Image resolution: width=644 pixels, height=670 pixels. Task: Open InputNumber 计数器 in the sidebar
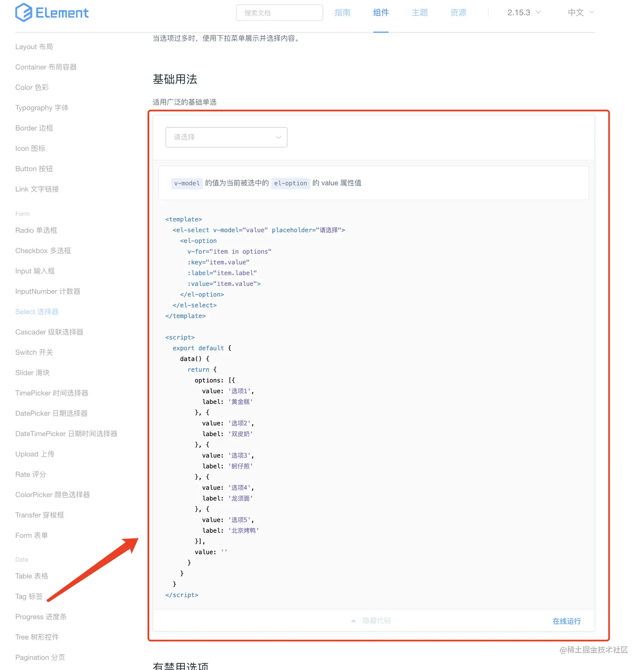pyautogui.click(x=48, y=291)
